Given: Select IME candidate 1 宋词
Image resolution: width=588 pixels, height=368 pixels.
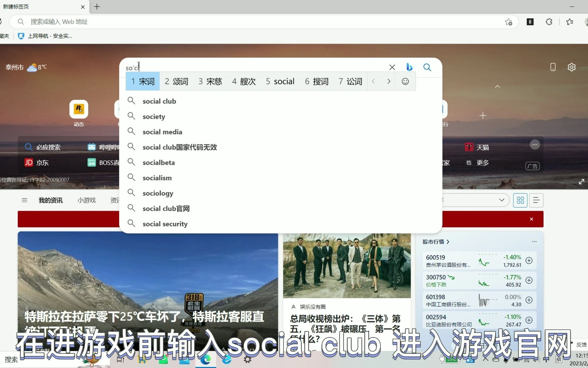Looking at the screenshot, I should (x=143, y=81).
